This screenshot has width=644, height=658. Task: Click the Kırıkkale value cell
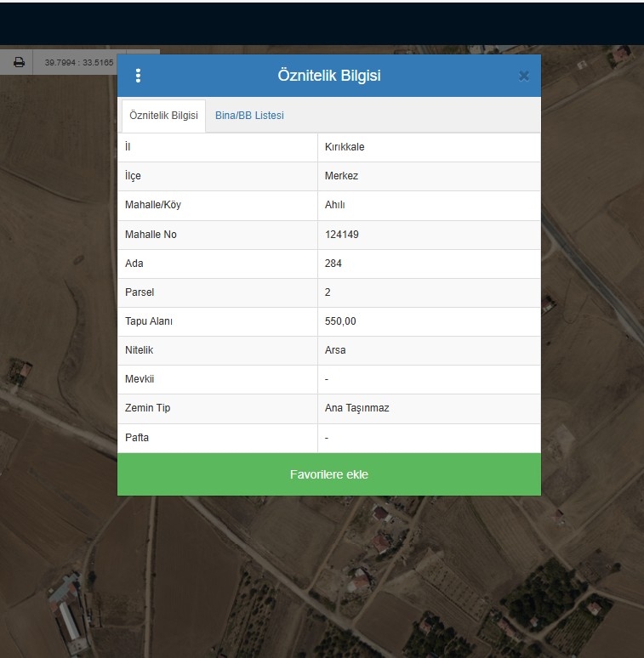pos(429,147)
